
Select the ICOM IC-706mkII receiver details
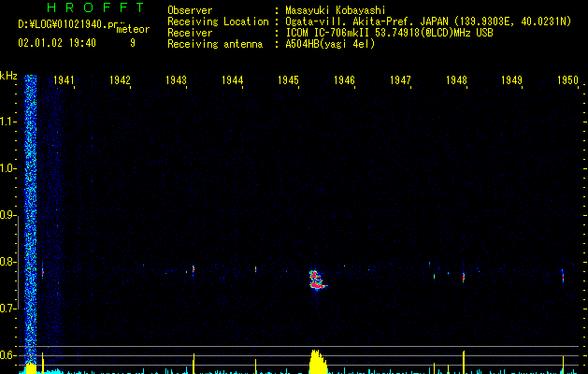point(389,33)
